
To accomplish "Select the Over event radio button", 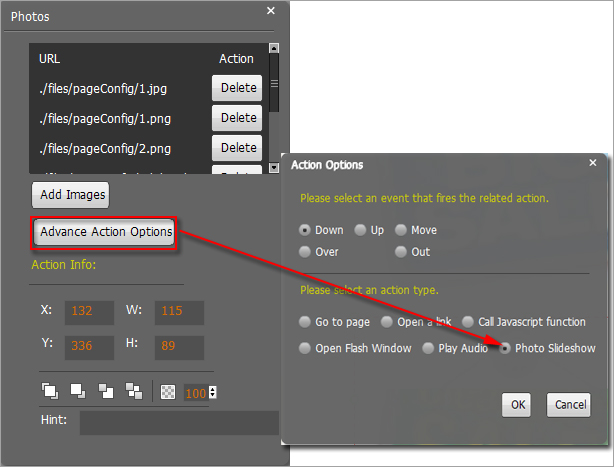I will pos(306,252).
